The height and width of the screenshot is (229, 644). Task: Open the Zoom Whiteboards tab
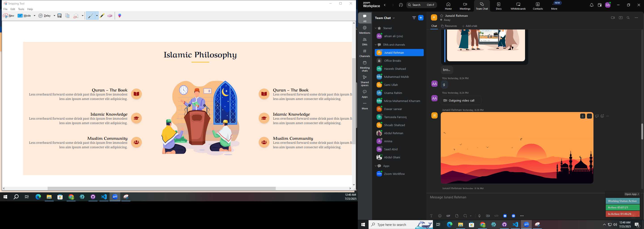coord(518,6)
